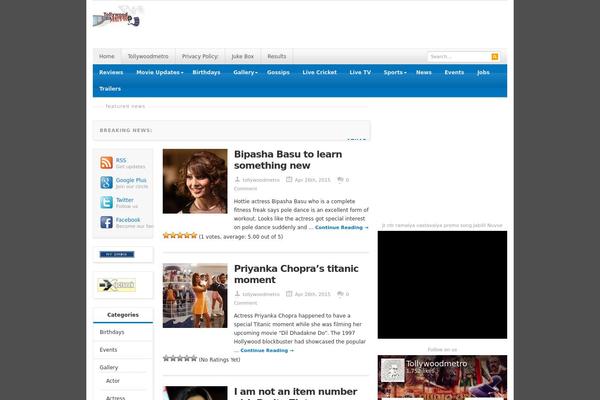The image size is (600, 400).
Task: Click 0 Comment link on Priyanka article
Action: click(292, 299)
